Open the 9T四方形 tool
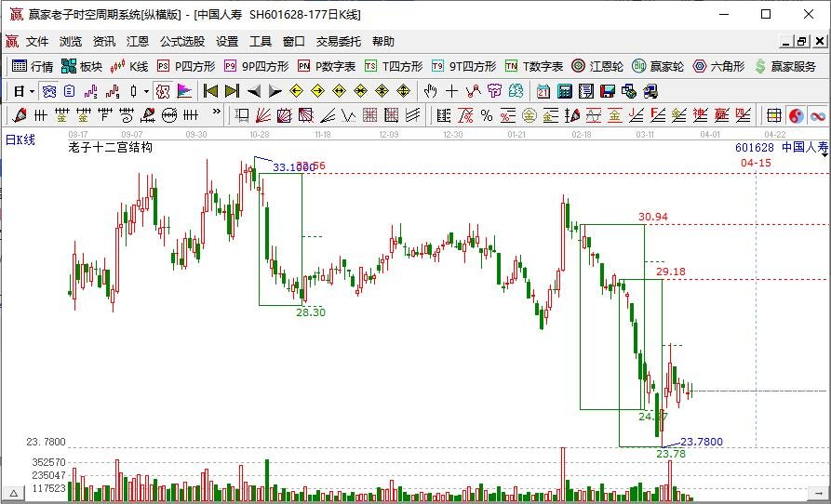 tap(463, 66)
